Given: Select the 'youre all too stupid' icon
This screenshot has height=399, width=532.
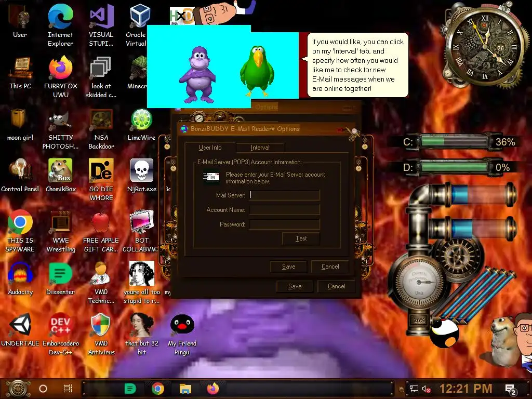Looking at the screenshot, I should (141, 283).
